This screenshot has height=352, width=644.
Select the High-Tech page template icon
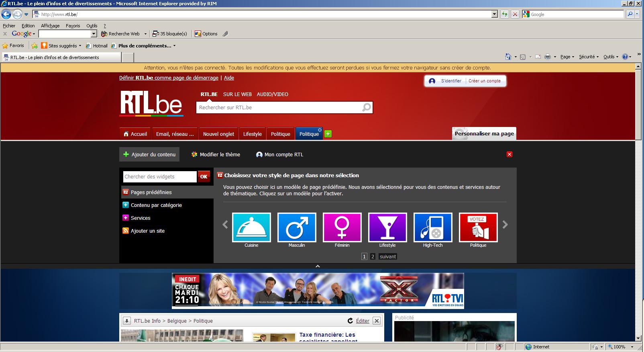[433, 227]
